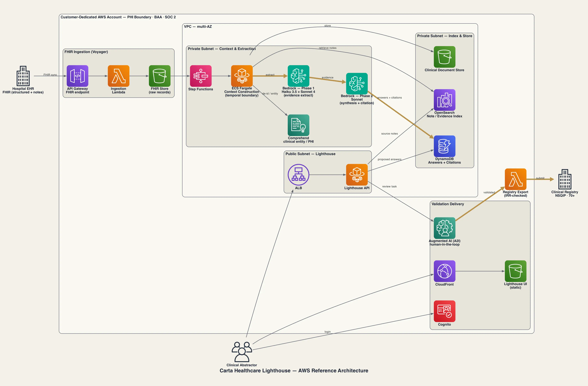Click the Comprehend clinical entity icon
The image size is (588, 386).
coord(298,125)
